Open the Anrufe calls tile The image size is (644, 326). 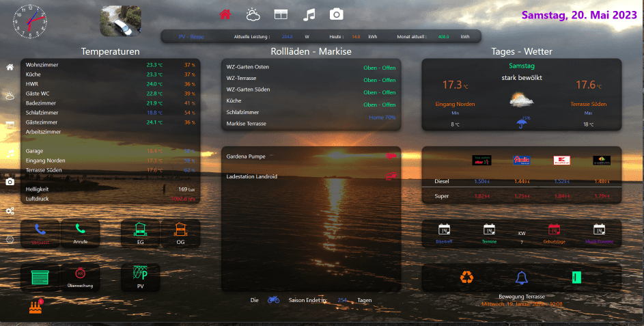[x=81, y=234]
